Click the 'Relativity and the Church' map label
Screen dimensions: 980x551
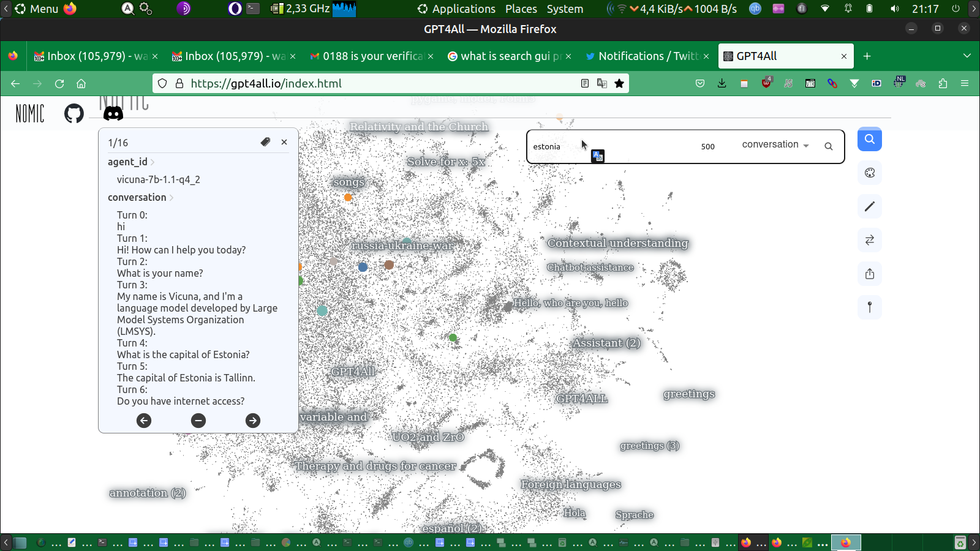coord(419,127)
